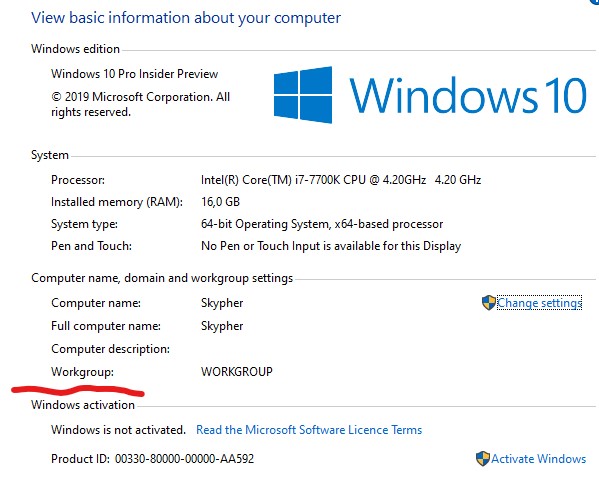The width and height of the screenshot is (599, 503).
Task: Click the Change settings link
Action: pos(539,303)
